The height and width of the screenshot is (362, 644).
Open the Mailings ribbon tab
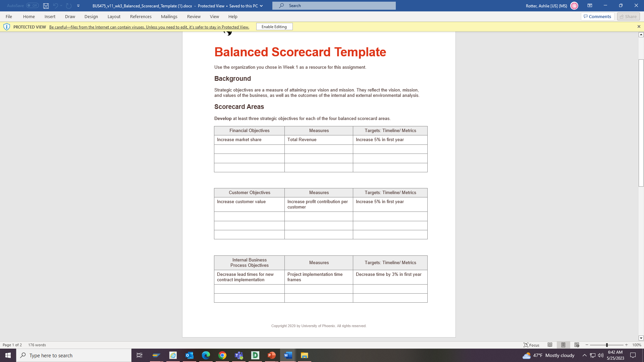tap(169, 16)
